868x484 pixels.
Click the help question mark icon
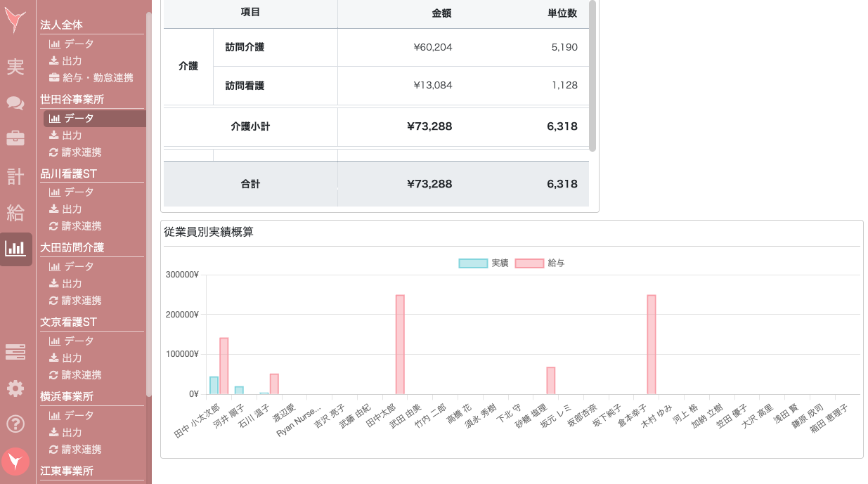click(x=15, y=424)
